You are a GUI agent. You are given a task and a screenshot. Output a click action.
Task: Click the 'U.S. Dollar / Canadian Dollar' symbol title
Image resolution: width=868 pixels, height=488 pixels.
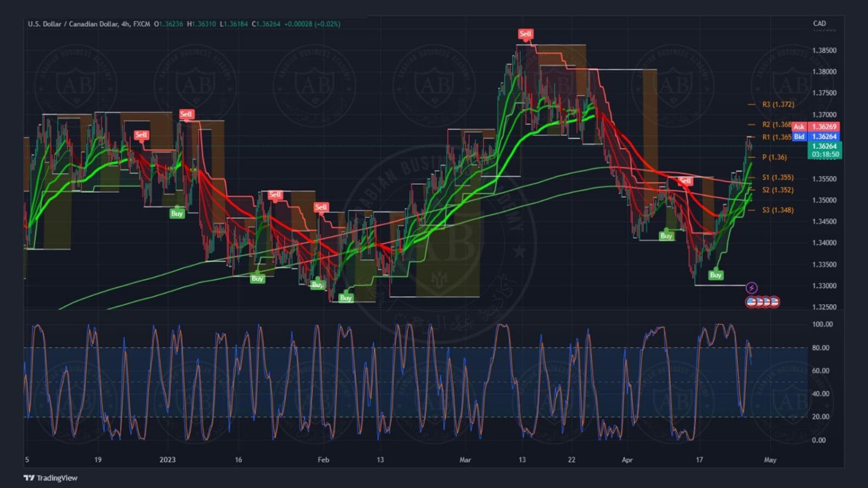click(72, 24)
